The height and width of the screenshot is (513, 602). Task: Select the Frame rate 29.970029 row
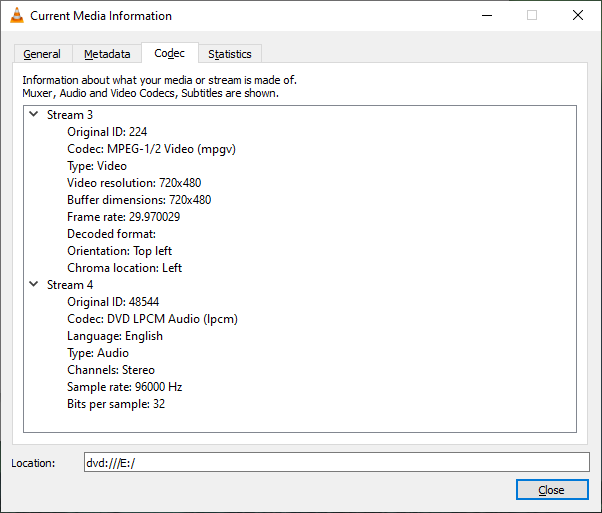(123, 217)
